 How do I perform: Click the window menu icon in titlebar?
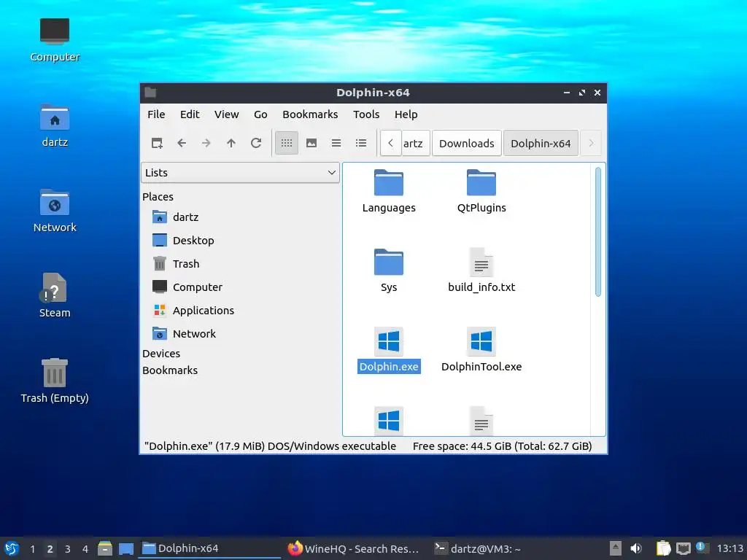pos(150,93)
